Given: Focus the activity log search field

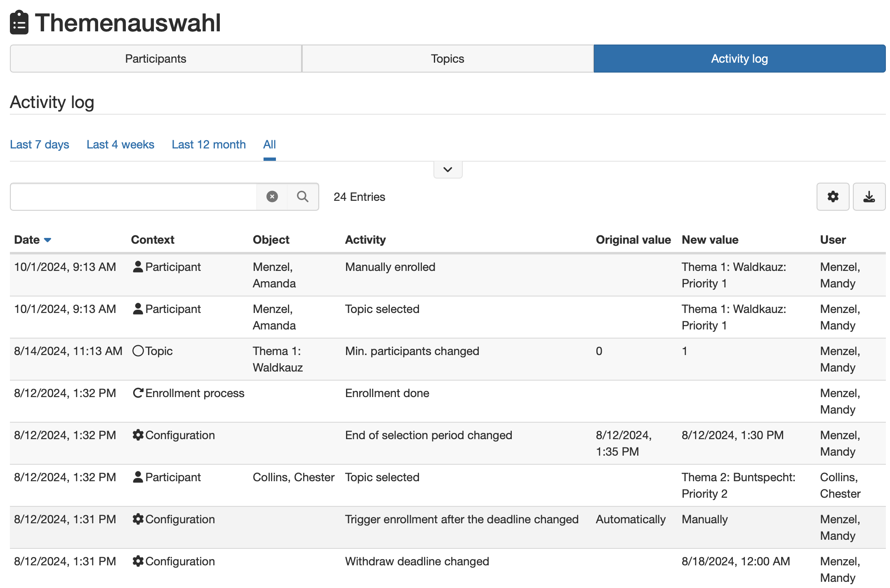Looking at the screenshot, I should 133,197.
